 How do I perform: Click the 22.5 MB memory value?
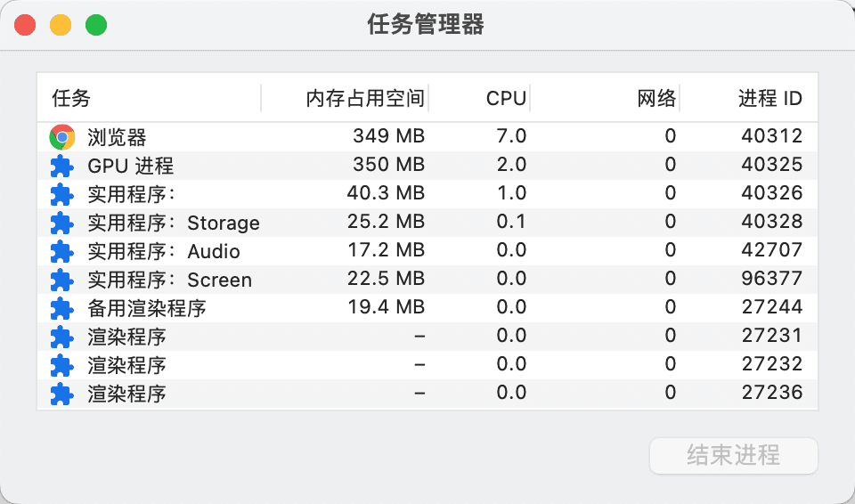[x=386, y=278]
